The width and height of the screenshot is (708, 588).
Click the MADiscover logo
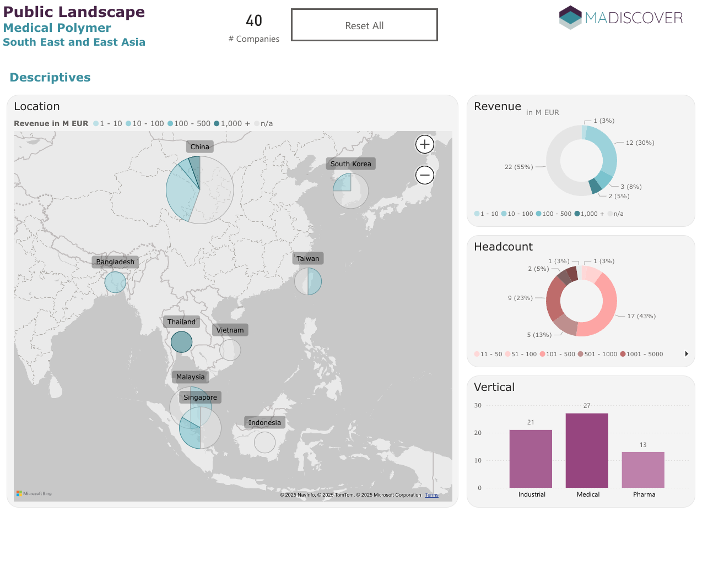click(x=621, y=18)
